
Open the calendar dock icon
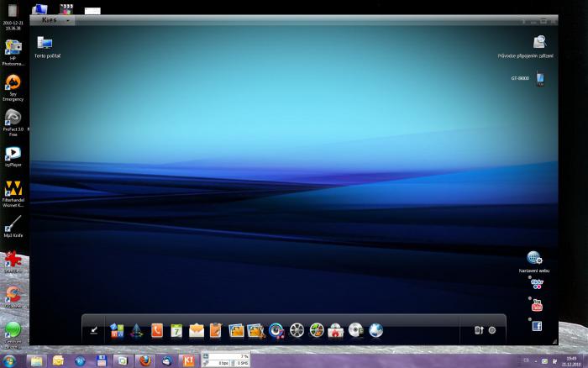(x=176, y=330)
